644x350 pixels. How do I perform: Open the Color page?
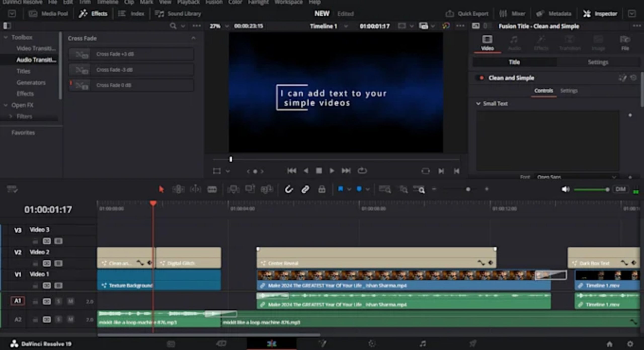(372, 343)
